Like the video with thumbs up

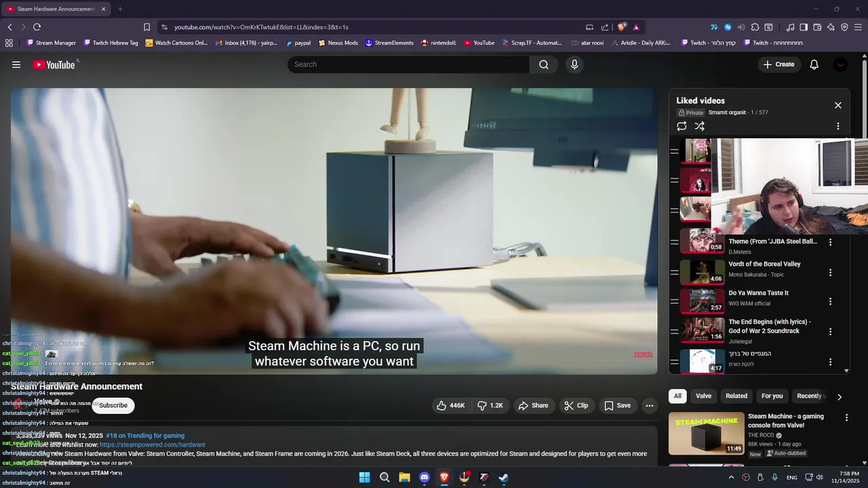click(x=451, y=405)
